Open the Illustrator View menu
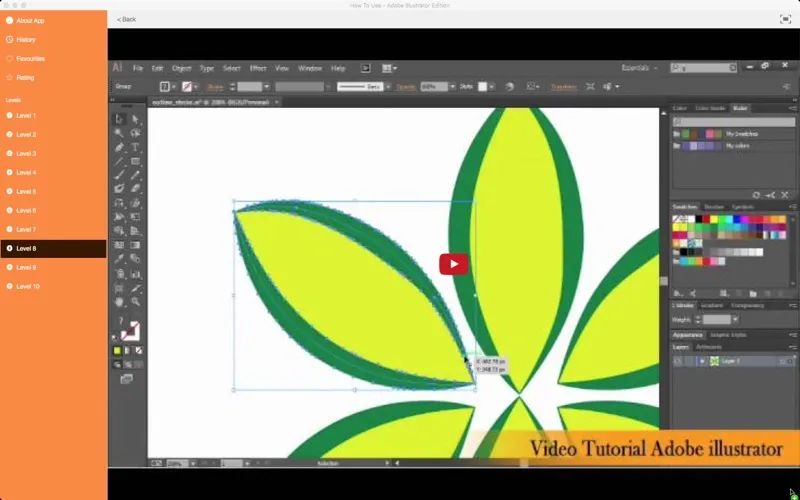The height and width of the screenshot is (500, 800). pyautogui.click(x=282, y=68)
